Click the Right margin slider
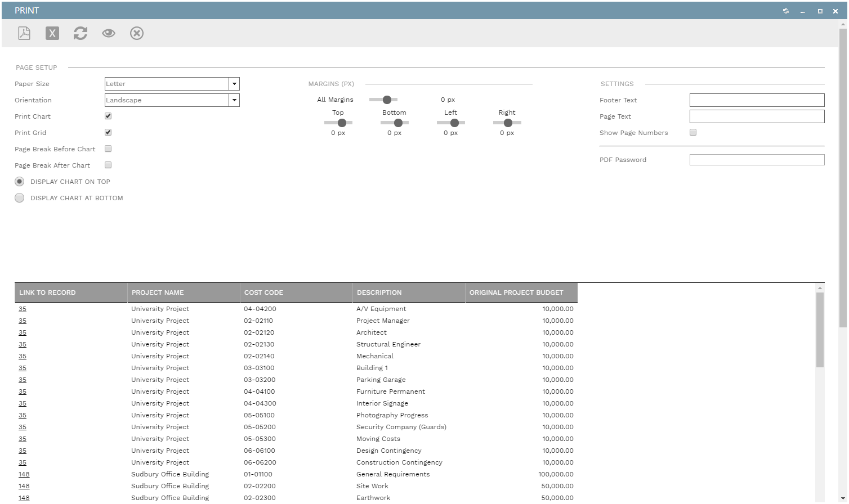Screen dimensions: 849x504 point(507,122)
